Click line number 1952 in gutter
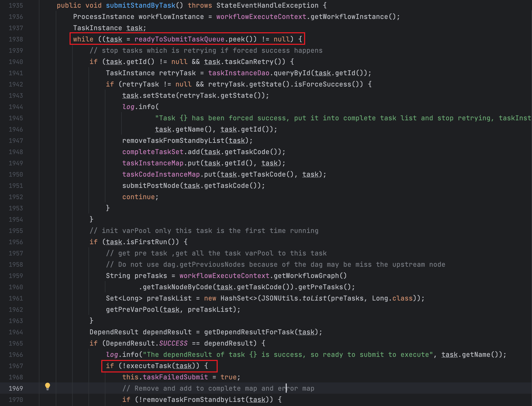The image size is (532, 406). 16,197
